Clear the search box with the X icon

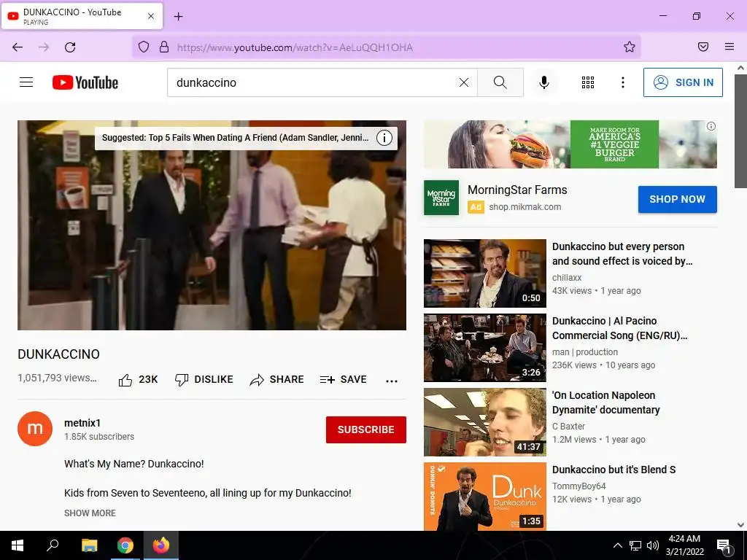[463, 82]
